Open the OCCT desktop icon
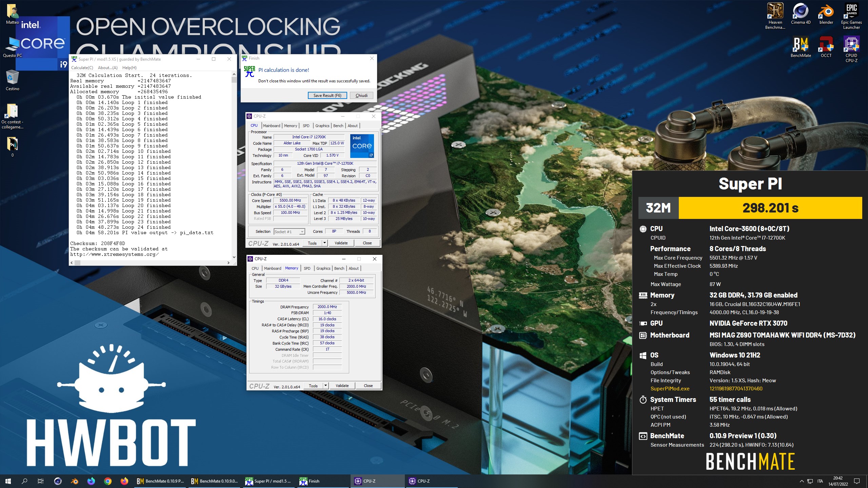This screenshot has width=868, height=488. pos(826,47)
